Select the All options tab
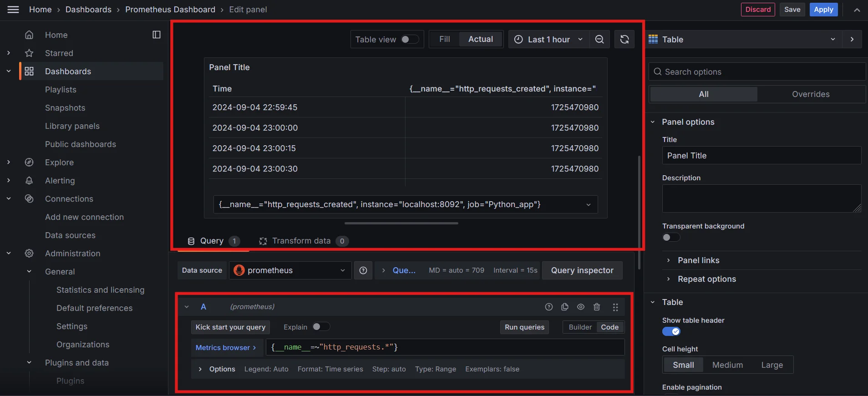Screen dimensions: 868x396 (704, 94)
